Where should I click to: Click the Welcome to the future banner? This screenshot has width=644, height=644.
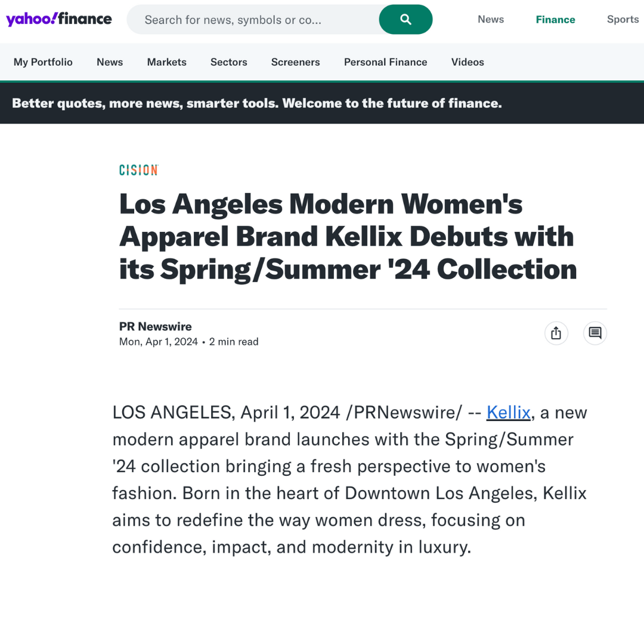(x=257, y=103)
